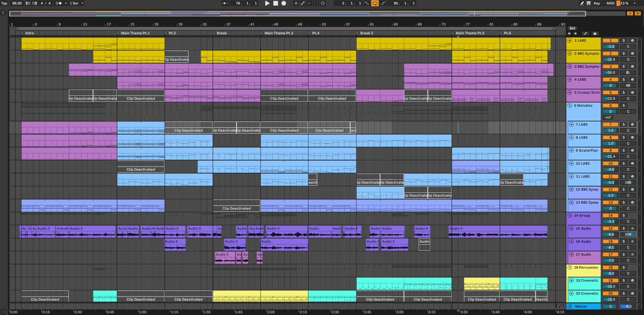Viewport: 644px width, 315px height.
Task: Toggle Key map mode
Action: 597,3
